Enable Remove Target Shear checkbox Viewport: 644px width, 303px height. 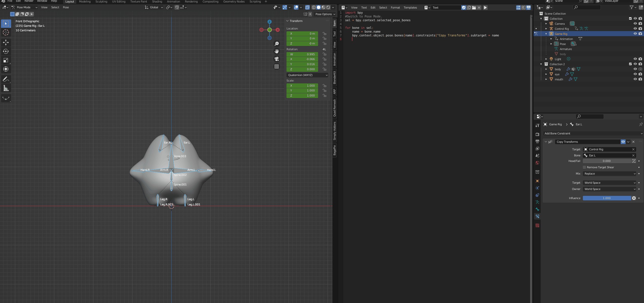pyautogui.click(x=584, y=167)
